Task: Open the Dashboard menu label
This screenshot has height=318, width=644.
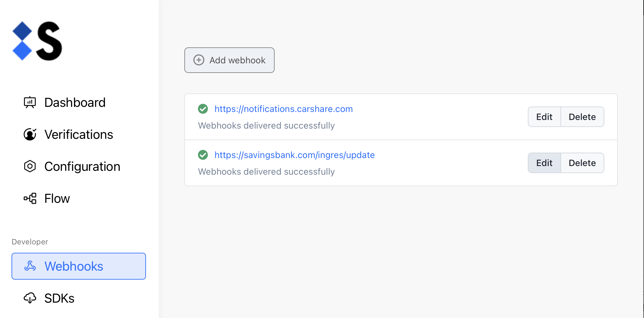Action: (75, 102)
